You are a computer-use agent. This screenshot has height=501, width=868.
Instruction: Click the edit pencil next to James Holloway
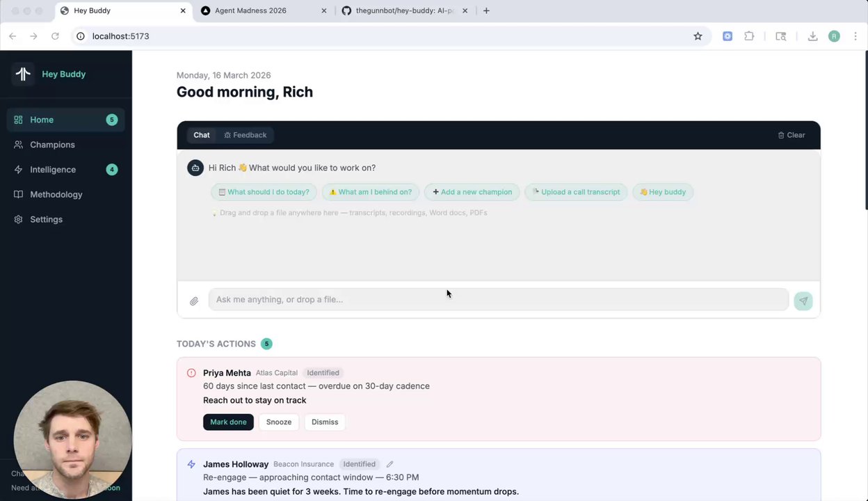point(389,464)
